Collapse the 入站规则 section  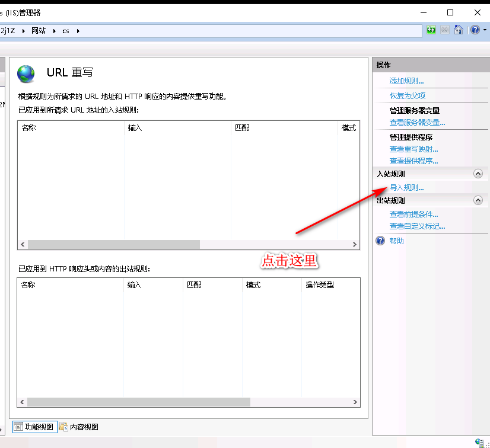478,174
